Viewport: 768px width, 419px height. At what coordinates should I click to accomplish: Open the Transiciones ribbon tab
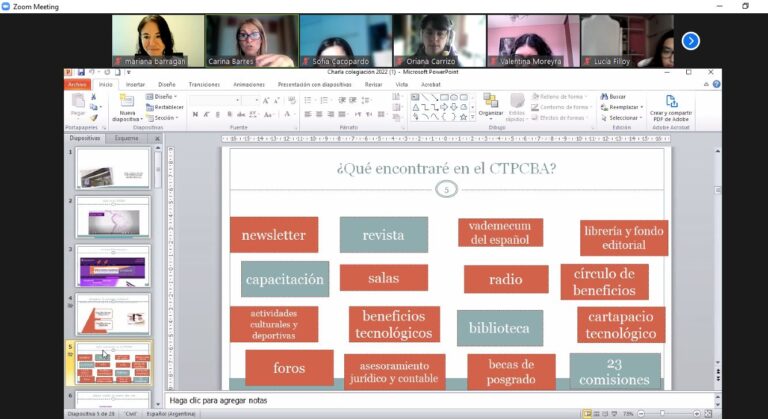(x=204, y=85)
